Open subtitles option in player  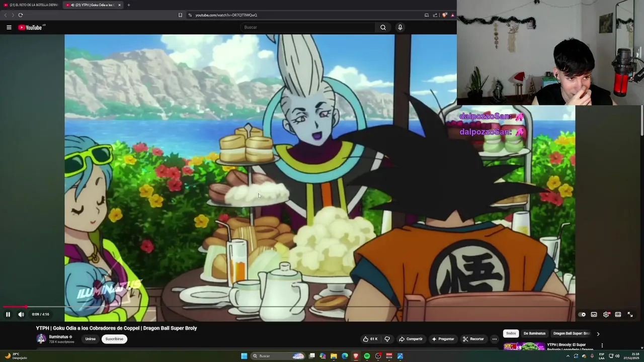coord(594,314)
